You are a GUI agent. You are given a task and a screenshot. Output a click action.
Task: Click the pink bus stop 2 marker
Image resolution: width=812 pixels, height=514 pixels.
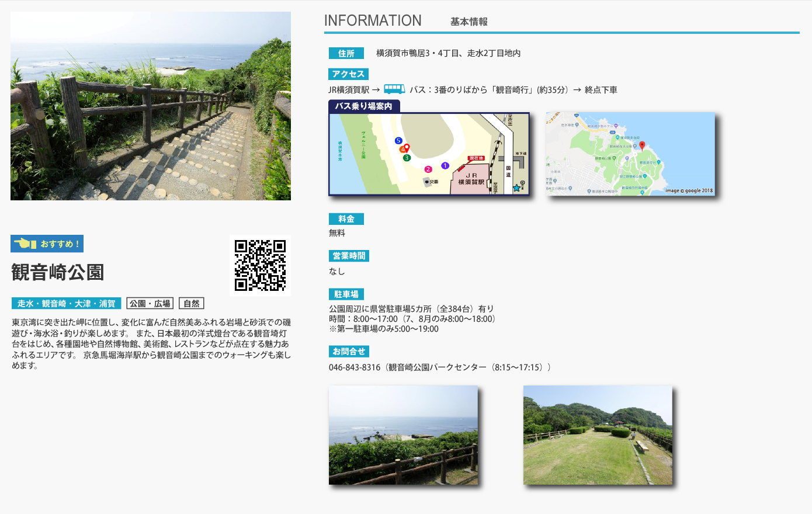428,169
